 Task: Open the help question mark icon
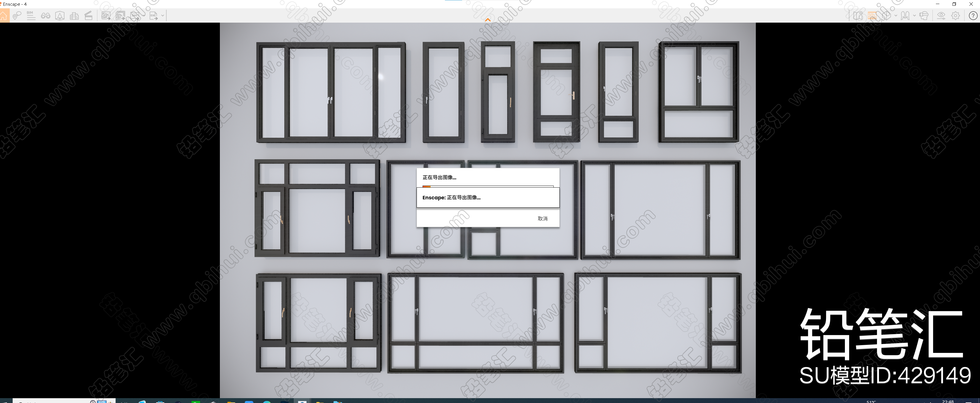click(973, 15)
